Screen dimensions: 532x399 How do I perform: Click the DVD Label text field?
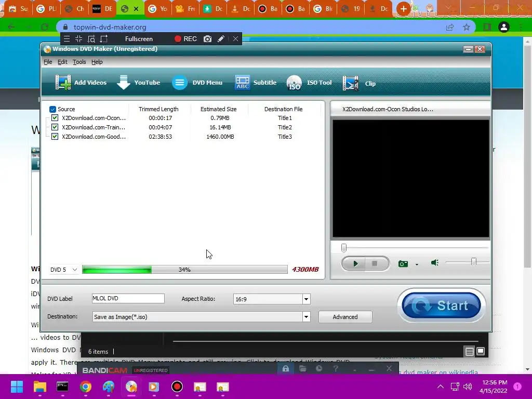coord(128,298)
